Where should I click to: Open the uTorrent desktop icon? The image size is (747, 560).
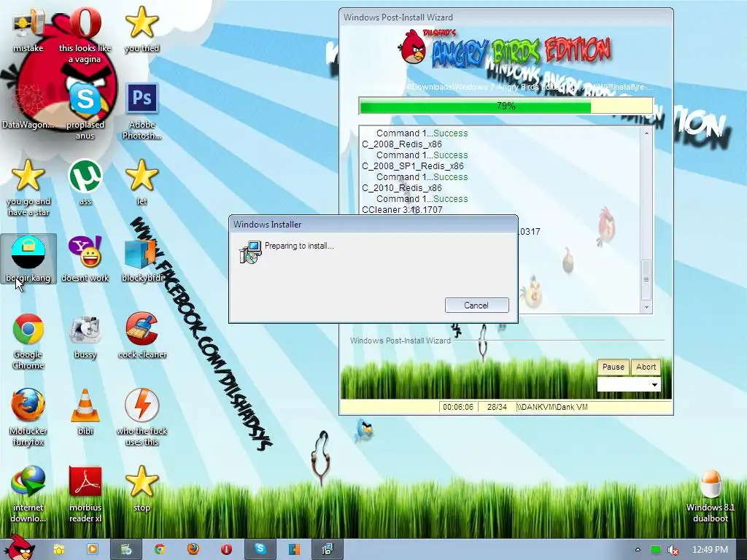tap(85, 183)
